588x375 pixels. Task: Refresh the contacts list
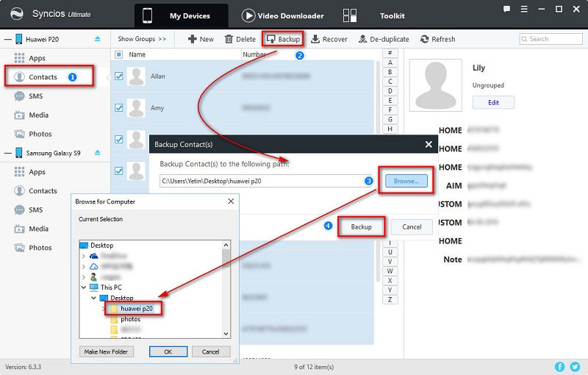point(437,39)
